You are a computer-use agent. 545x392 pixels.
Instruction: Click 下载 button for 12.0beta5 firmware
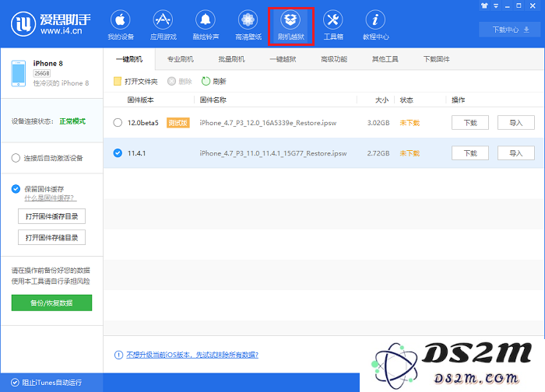[x=470, y=123]
